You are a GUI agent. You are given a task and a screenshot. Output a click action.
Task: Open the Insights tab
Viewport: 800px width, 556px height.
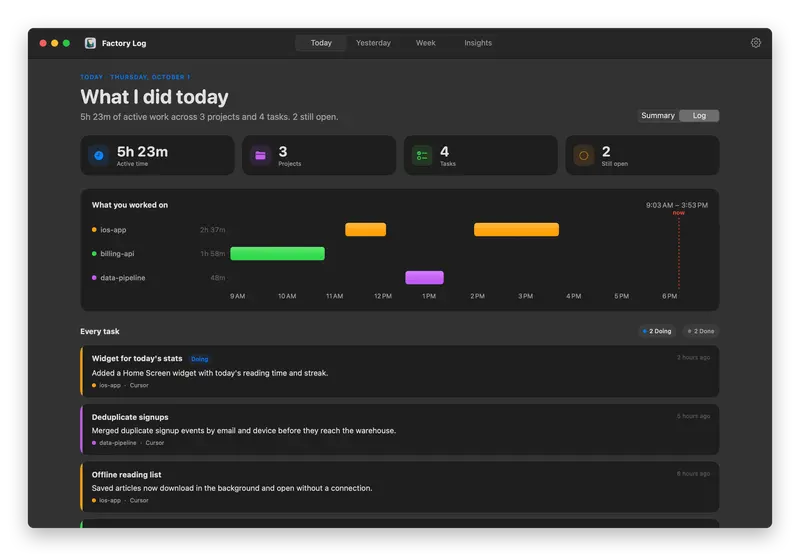point(478,43)
